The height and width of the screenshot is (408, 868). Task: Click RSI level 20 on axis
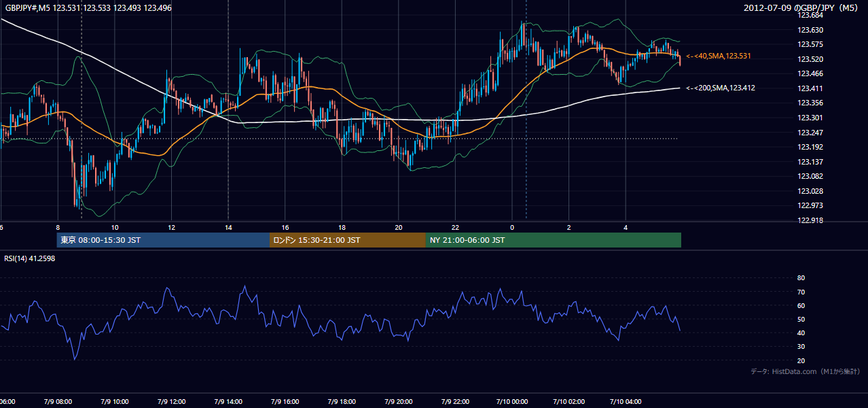[x=801, y=360]
